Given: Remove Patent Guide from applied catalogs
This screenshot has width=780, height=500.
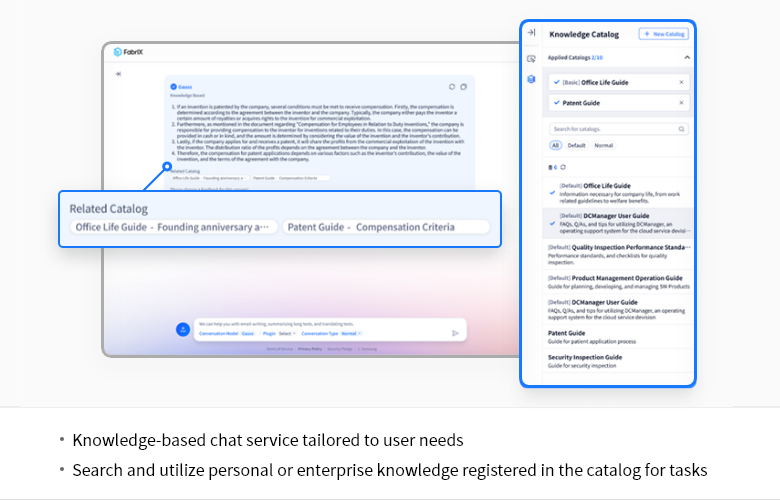Looking at the screenshot, I should click(x=682, y=102).
